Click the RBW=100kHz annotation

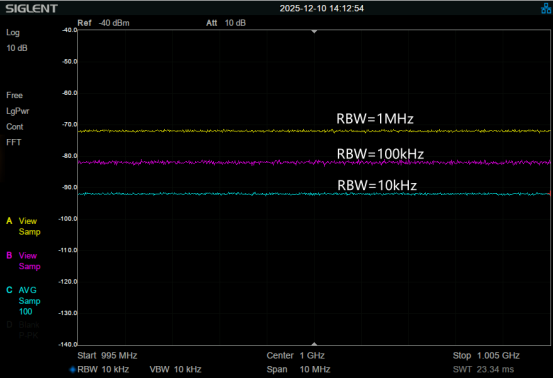coord(380,154)
